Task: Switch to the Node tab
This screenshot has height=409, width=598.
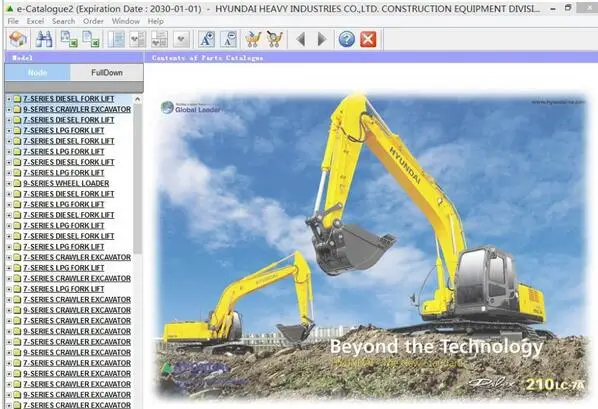Action: coord(37,72)
